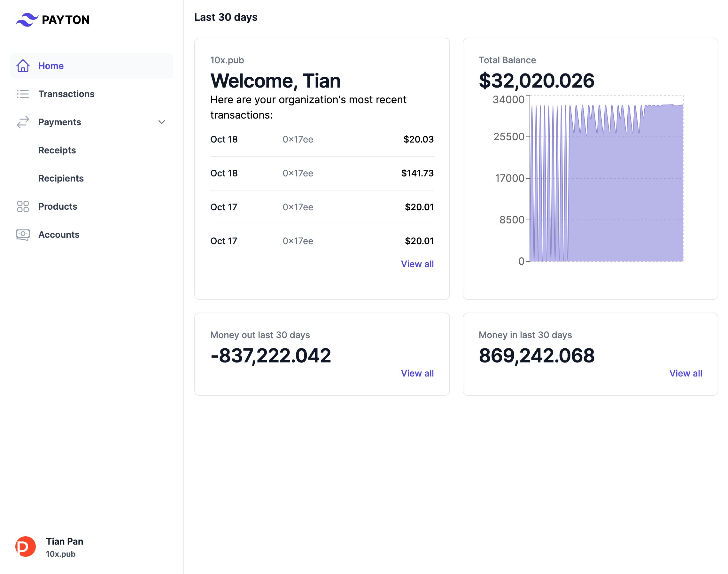Click the 10x.pub label under Tian Pan
This screenshot has height=574, width=728.
coord(61,554)
